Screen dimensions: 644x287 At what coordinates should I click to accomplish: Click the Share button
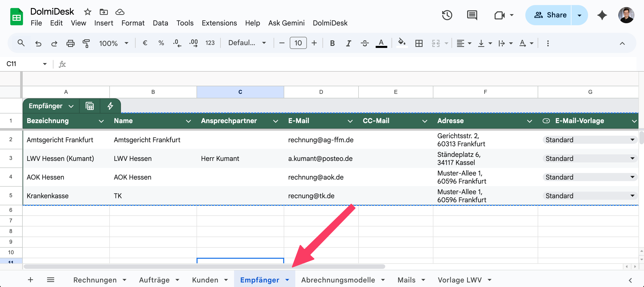pyautogui.click(x=550, y=15)
